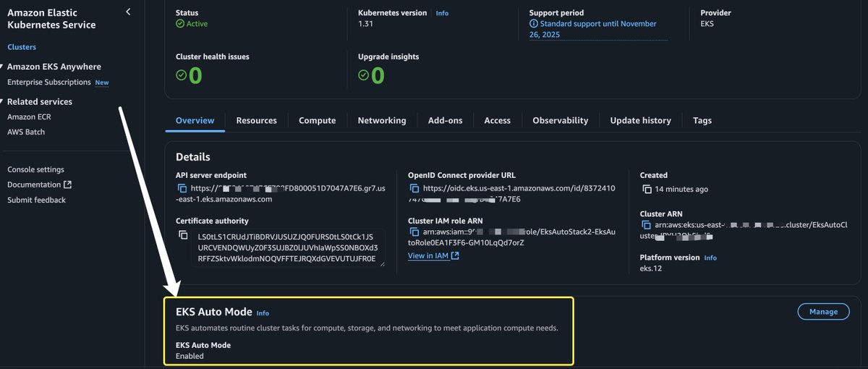
Task: View the Update history tab
Action: (x=641, y=120)
